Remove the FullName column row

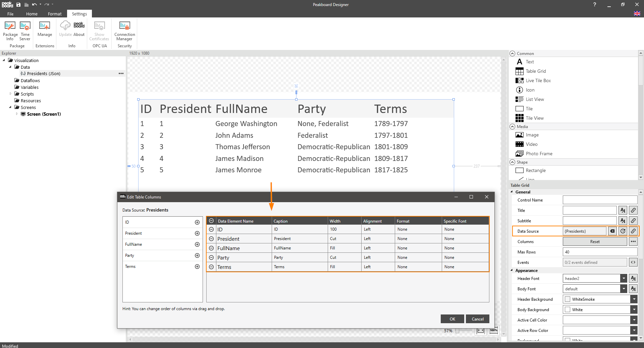tap(211, 248)
